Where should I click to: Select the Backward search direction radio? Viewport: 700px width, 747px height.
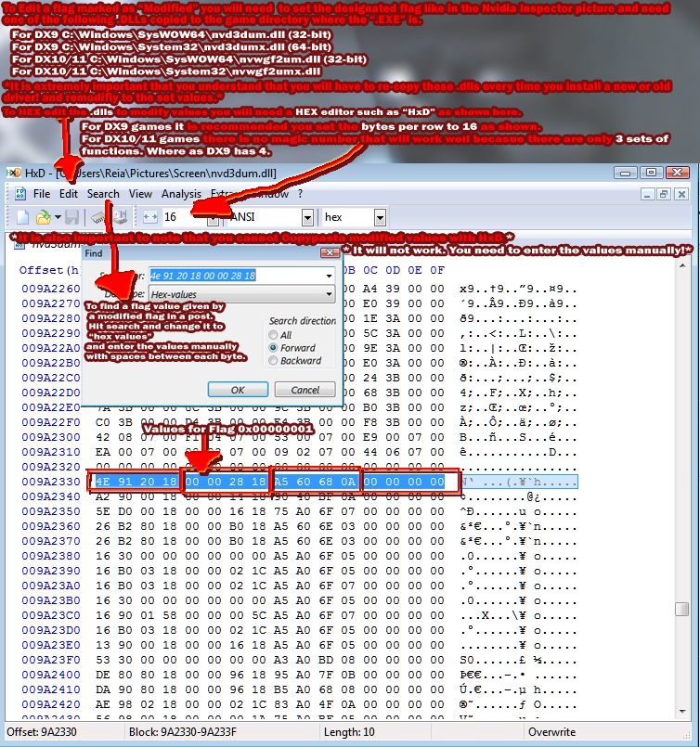(273, 361)
